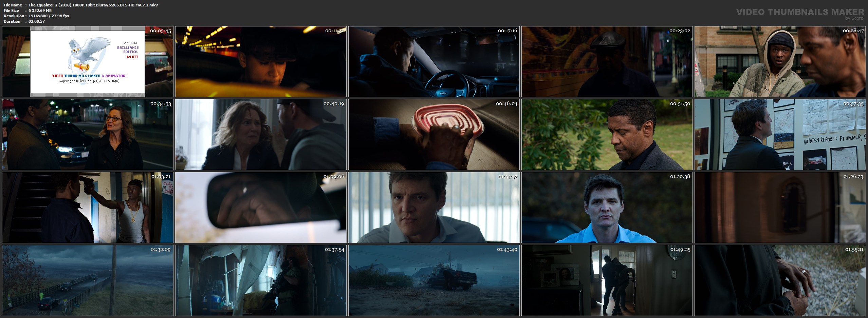This screenshot has height=318, width=868.
Task: Click the blue shirt thumbnail at 01:20:38
Action: pyautogui.click(x=607, y=207)
